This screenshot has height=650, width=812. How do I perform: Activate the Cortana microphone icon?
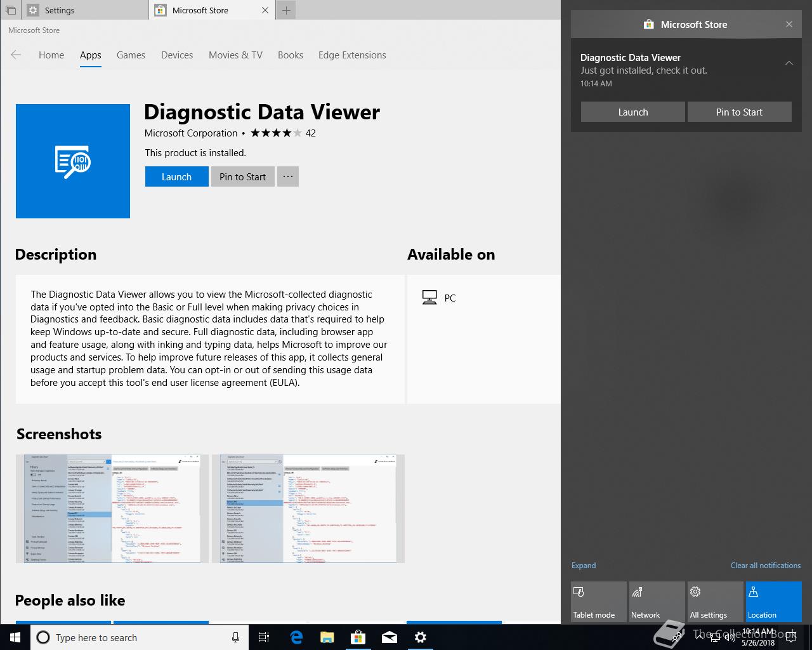pyautogui.click(x=235, y=637)
